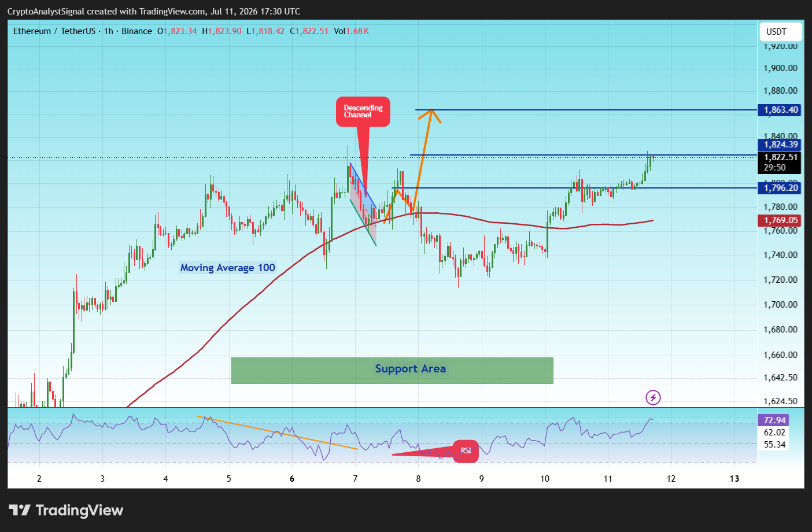The width and height of the screenshot is (812, 532).
Task: Click the 1,624.50 price axis label
Action: click(x=780, y=401)
